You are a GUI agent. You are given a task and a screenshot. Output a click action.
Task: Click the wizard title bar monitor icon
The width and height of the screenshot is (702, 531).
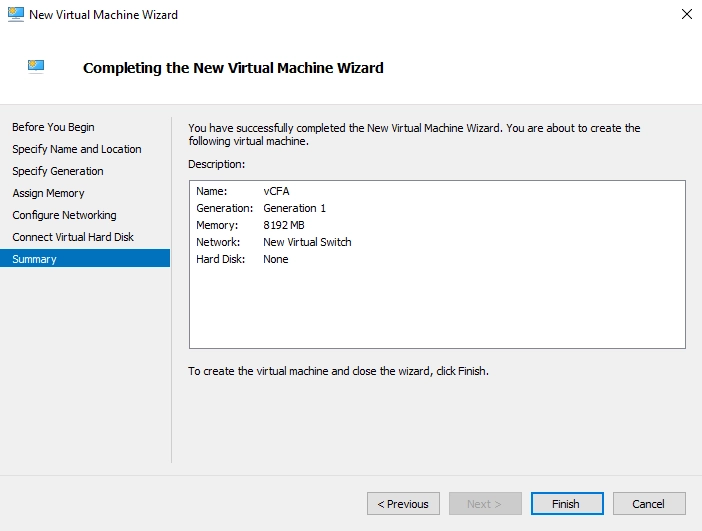pos(16,14)
